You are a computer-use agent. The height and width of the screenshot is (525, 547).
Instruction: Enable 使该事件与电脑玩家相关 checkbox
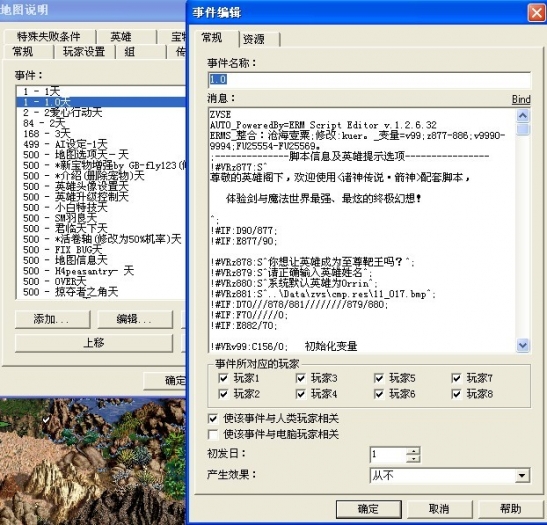(x=213, y=434)
